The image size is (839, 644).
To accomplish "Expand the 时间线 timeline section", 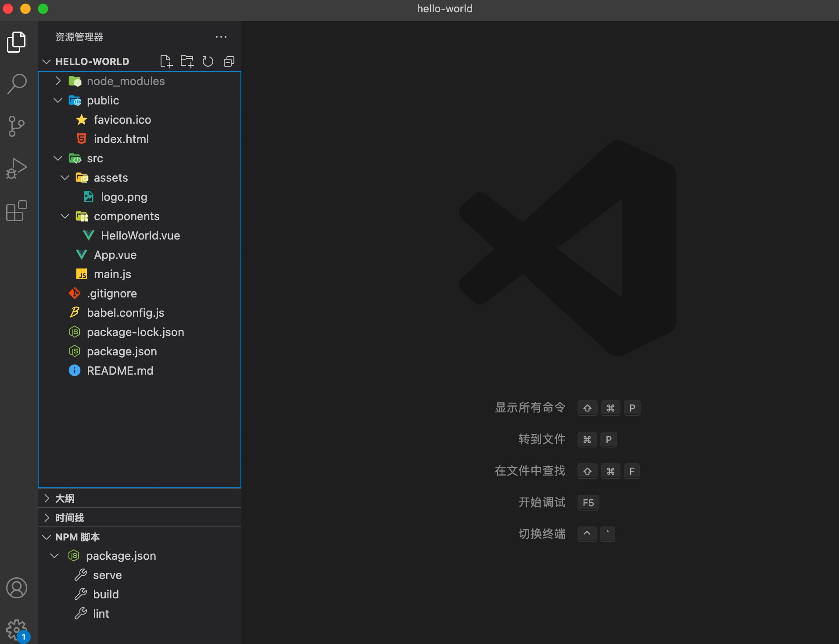I will (47, 518).
